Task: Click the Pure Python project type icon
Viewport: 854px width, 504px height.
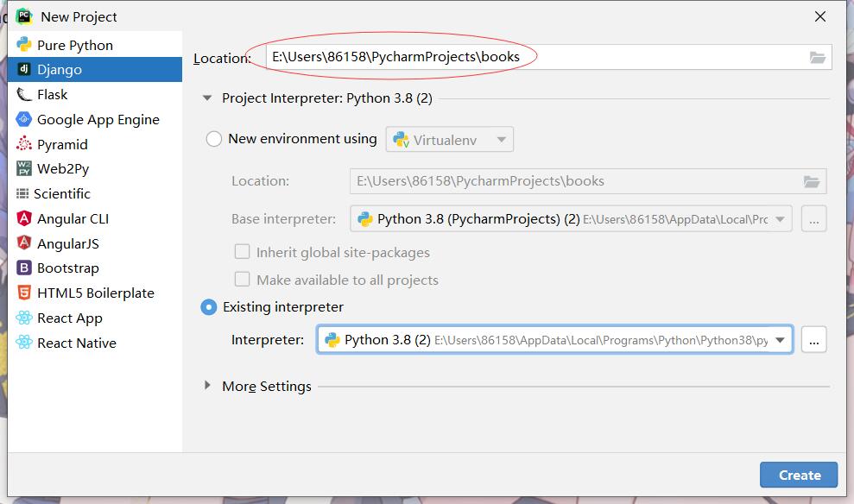Action: (x=24, y=45)
